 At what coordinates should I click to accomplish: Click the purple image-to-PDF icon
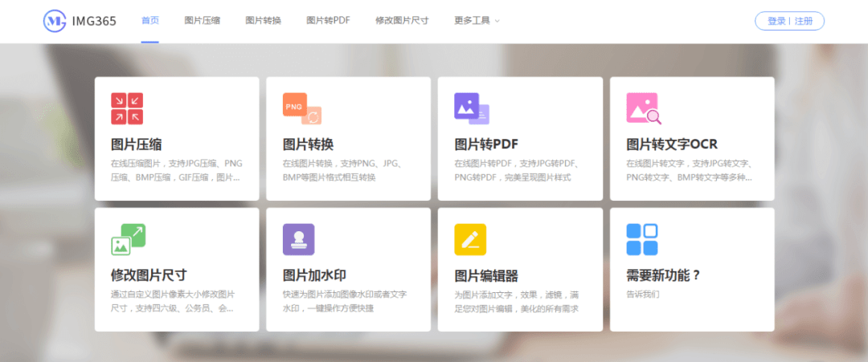coord(472,108)
